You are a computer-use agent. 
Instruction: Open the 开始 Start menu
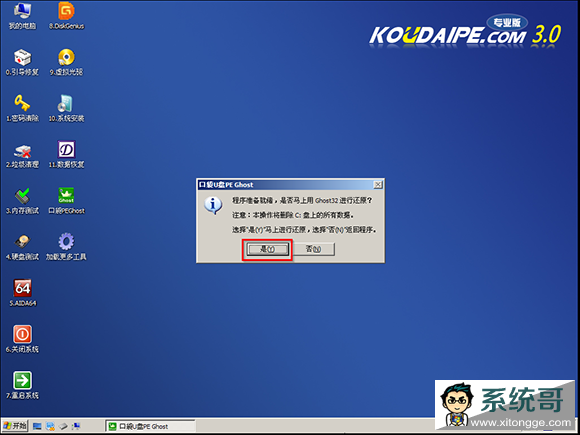(x=15, y=426)
